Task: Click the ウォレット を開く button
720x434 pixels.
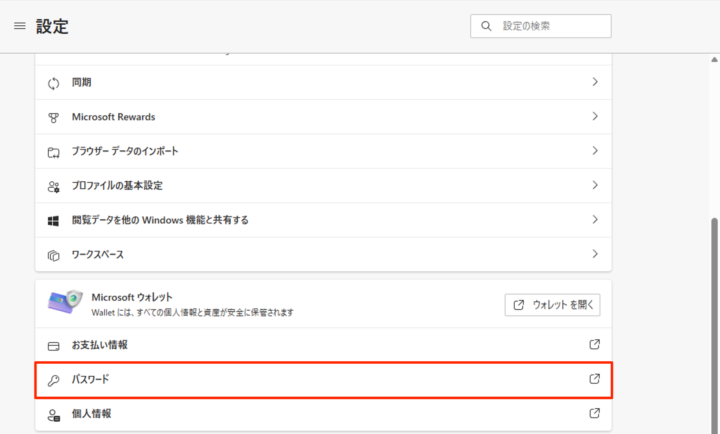Action: [552, 305]
